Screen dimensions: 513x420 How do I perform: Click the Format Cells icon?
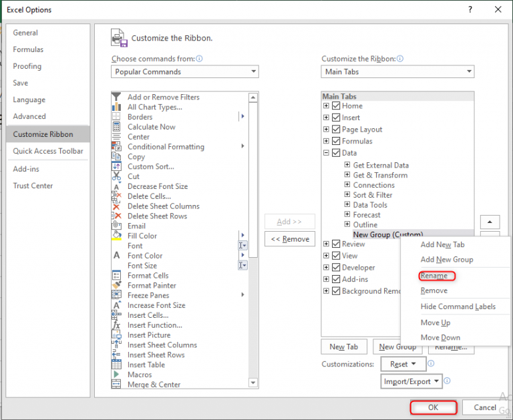click(116, 275)
